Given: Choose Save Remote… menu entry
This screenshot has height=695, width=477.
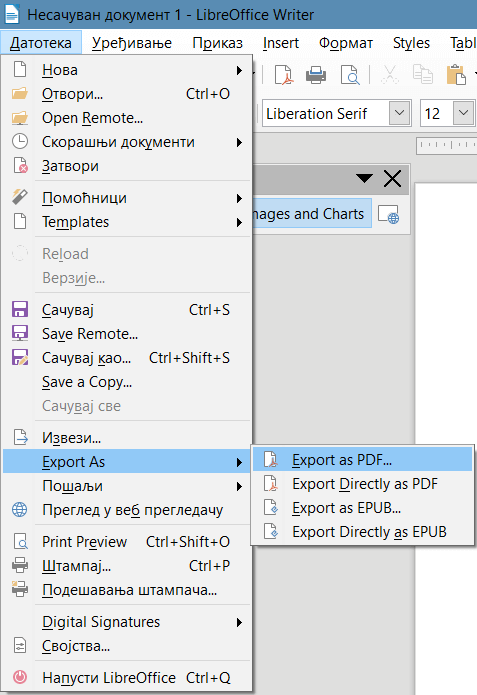Looking at the screenshot, I should click(128, 334).
